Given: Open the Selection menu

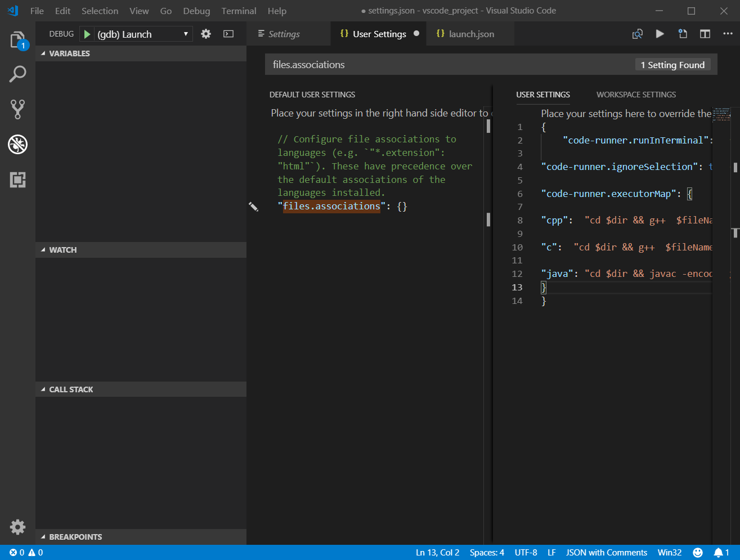Looking at the screenshot, I should 100,11.
